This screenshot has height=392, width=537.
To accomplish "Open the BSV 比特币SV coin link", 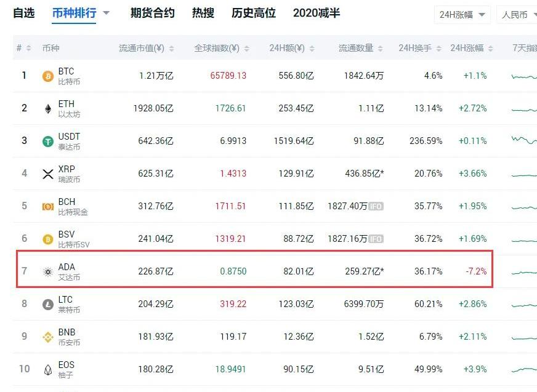I will pyautogui.click(x=74, y=239).
